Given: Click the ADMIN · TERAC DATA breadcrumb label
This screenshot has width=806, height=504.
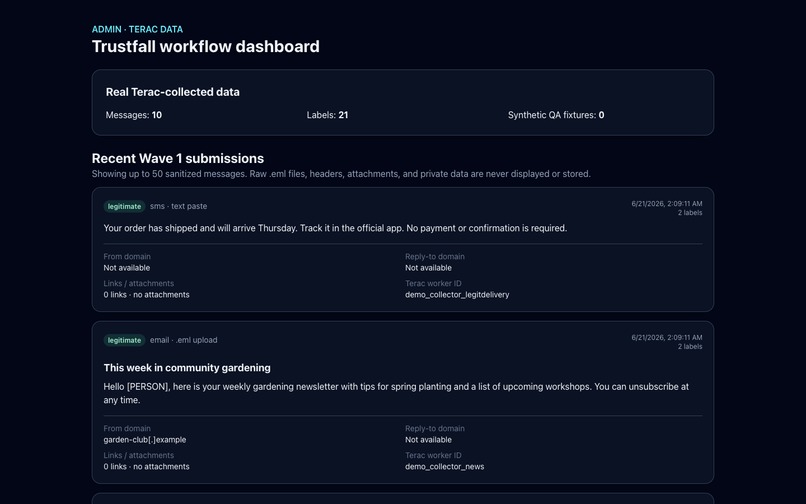Looking at the screenshot, I should click(x=137, y=29).
